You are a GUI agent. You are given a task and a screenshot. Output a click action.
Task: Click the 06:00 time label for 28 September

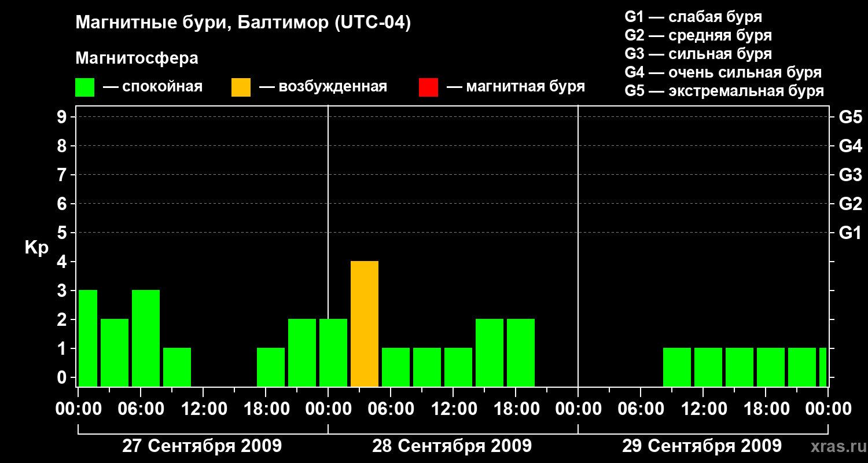click(x=390, y=409)
